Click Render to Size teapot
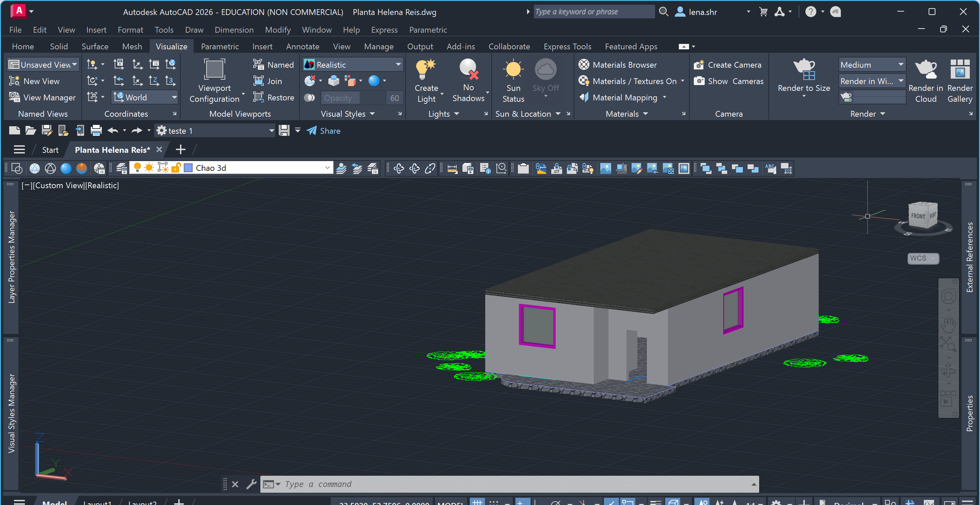This screenshot has width=980, height=505. (x=803, y=69)
